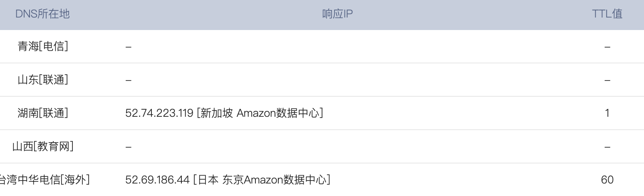Click the 响应IP column header
The height and width of the screenshot is (196, 644).
tap(337, 14)
